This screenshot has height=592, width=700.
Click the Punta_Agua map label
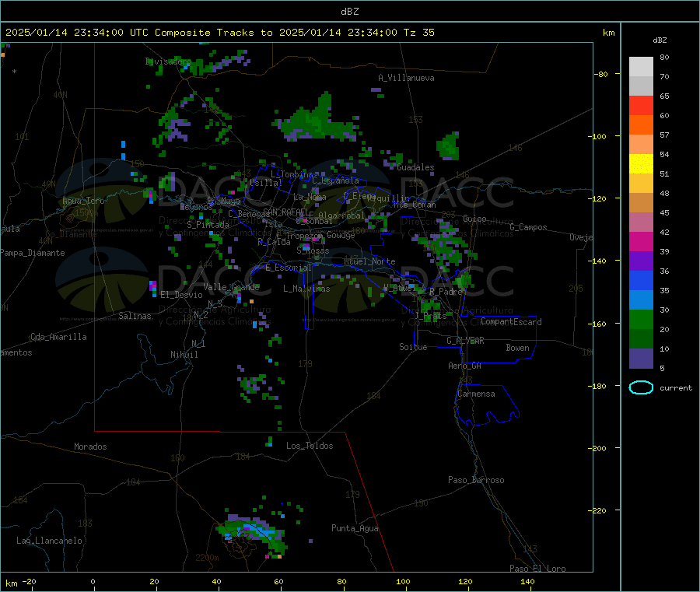click(355, 528)
